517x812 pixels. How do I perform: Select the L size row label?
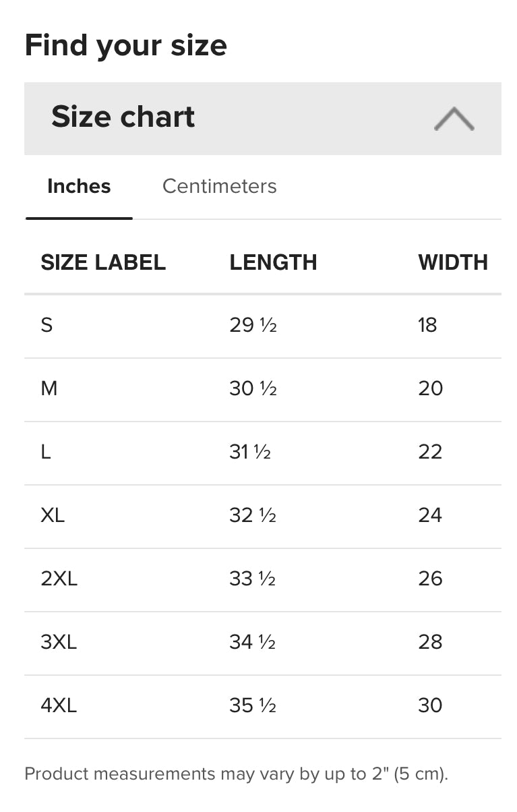[x=46, y=452]
